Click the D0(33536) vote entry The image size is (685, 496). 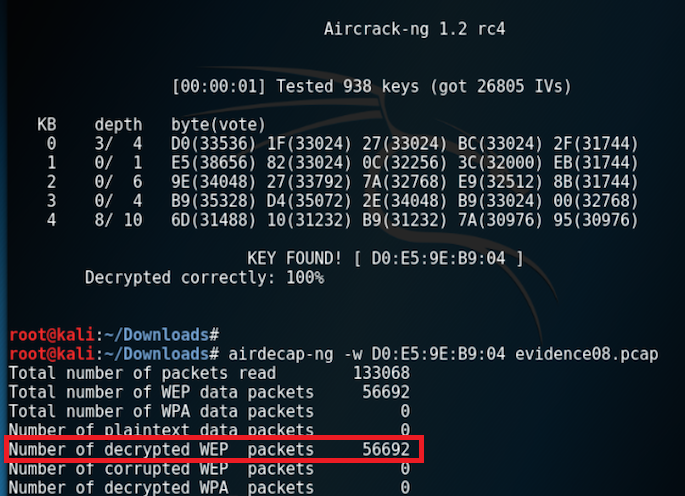pyautogui.click(x=213, y=144)
